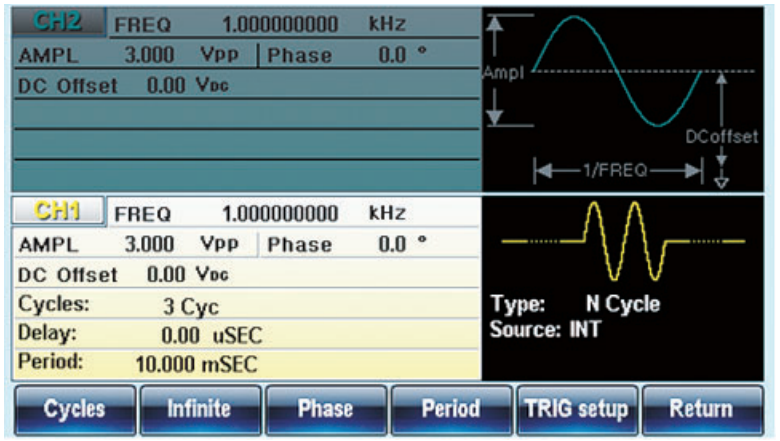The width and height of the screenshot is (780, 441).
Task: Switch to the CH2 channel tab
Action: click(59, 22)
